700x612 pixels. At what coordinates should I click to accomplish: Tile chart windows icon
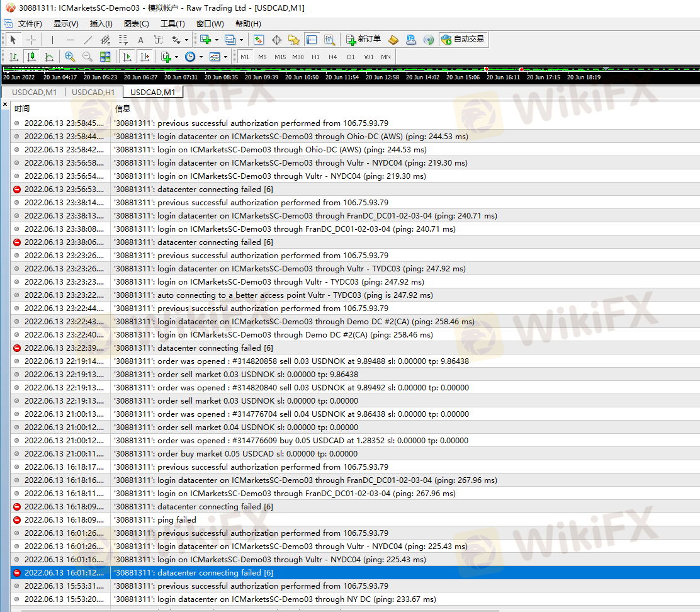[x=105, y=57]
